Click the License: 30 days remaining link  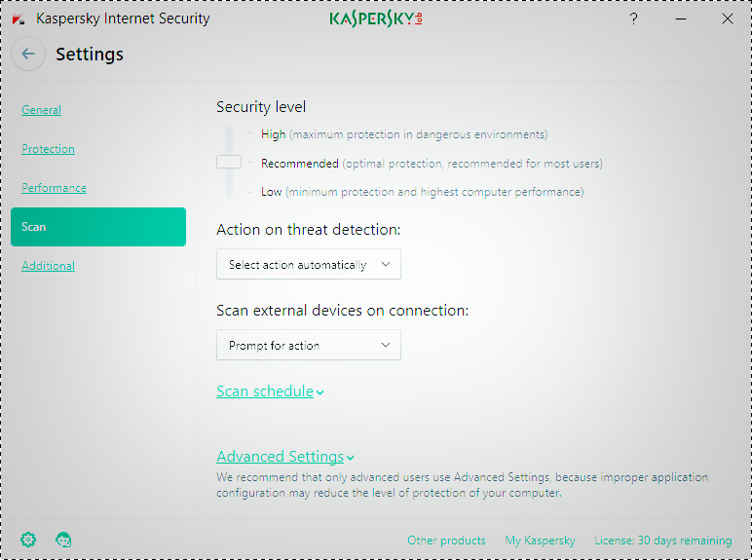662,541
